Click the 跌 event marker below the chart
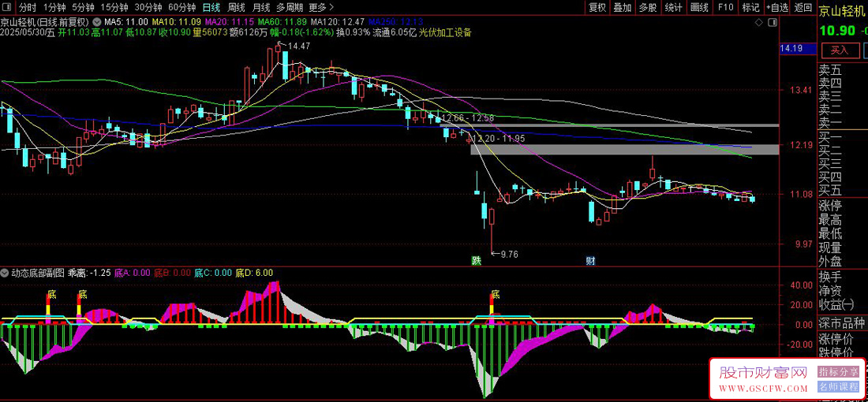The image size is (868, 402). (x=476, y=260)
